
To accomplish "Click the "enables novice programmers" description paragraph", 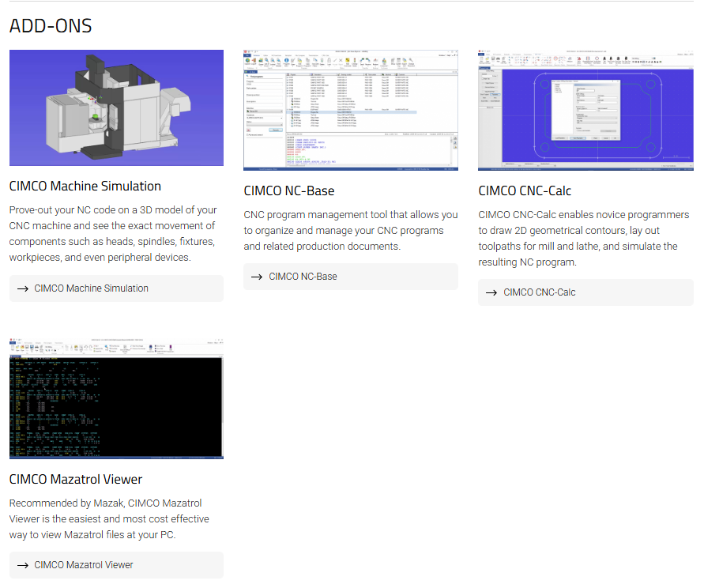I will (x=584, y=239).
